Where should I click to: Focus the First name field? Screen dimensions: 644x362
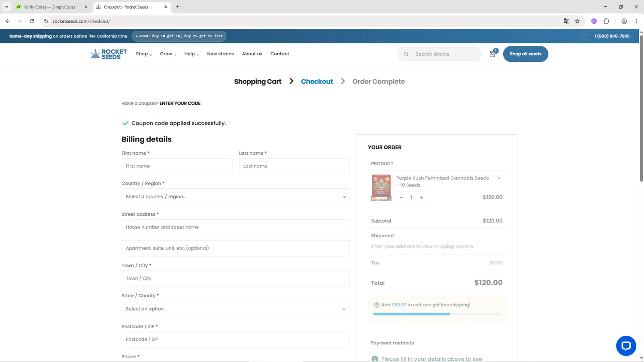177,166
